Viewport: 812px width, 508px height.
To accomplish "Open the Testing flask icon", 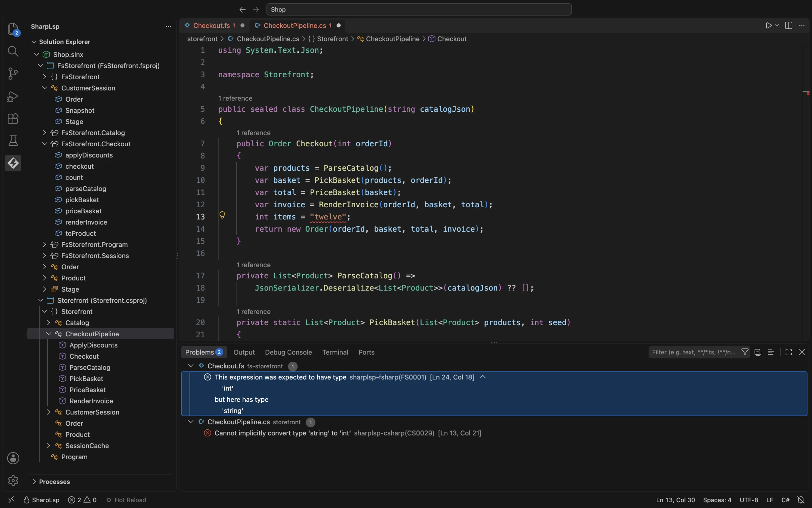I will click(13, 141).
